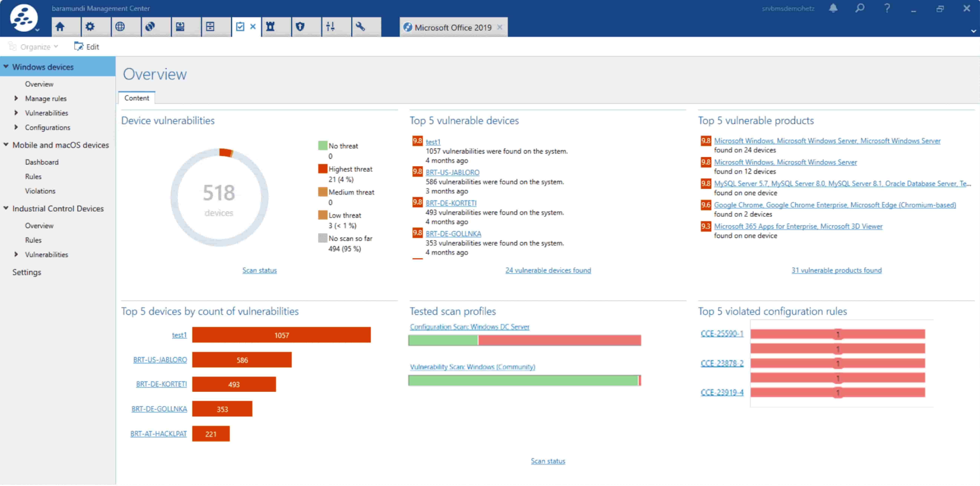Select the Content tab
Image resolution: width=980 pixels, height=486 pixels.
(136, 98)
